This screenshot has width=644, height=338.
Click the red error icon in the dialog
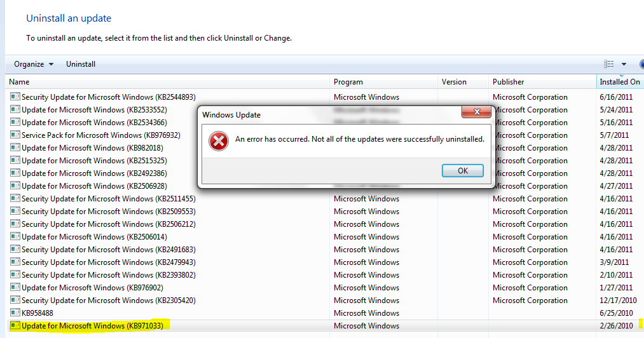219,141
